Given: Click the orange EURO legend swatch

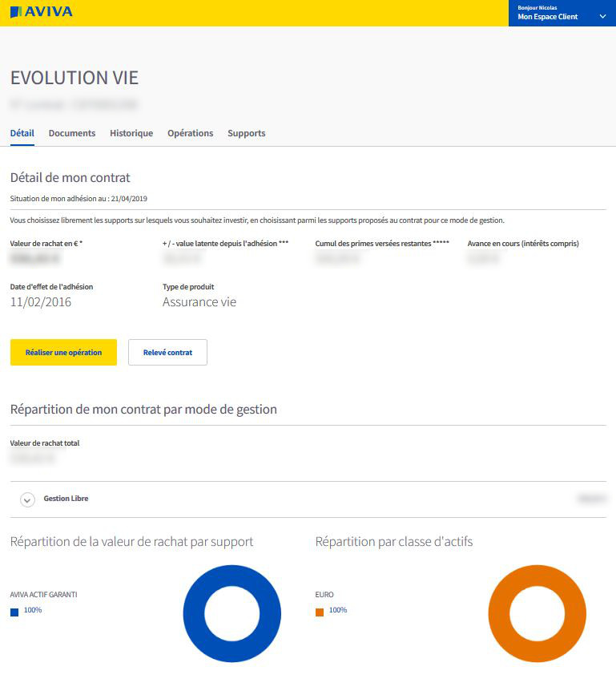Looking at the screenshot, I should coord(320,612).
